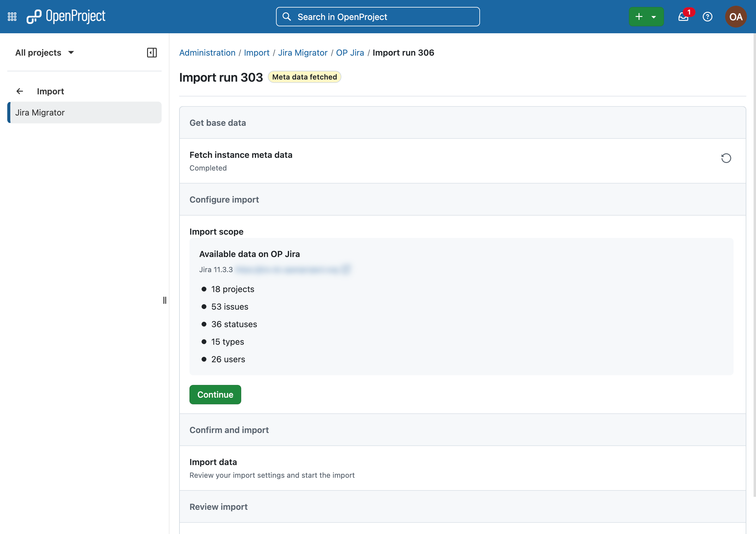
Task: Click the blurred Jira instance URL link
Action: pos(293,269)
